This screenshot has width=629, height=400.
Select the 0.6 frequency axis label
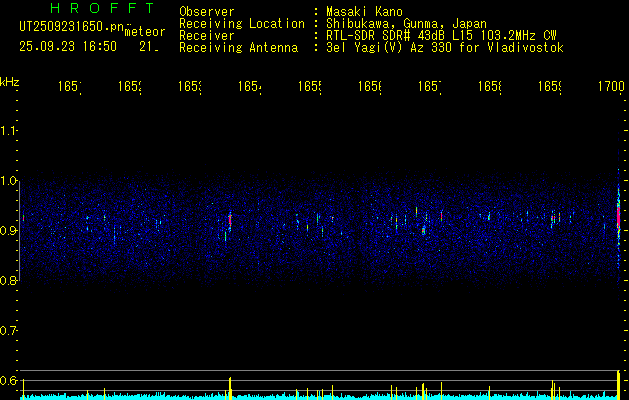click(8, 380)
